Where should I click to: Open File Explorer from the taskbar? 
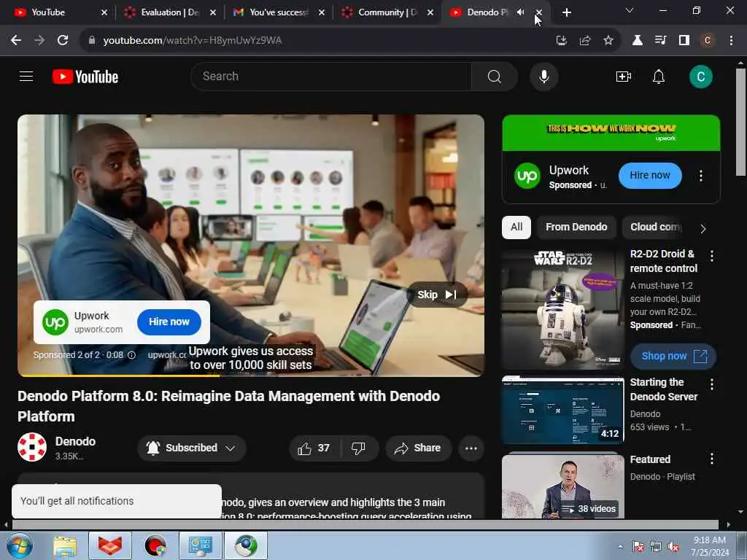pyautogui.click(x=65, y=545)
